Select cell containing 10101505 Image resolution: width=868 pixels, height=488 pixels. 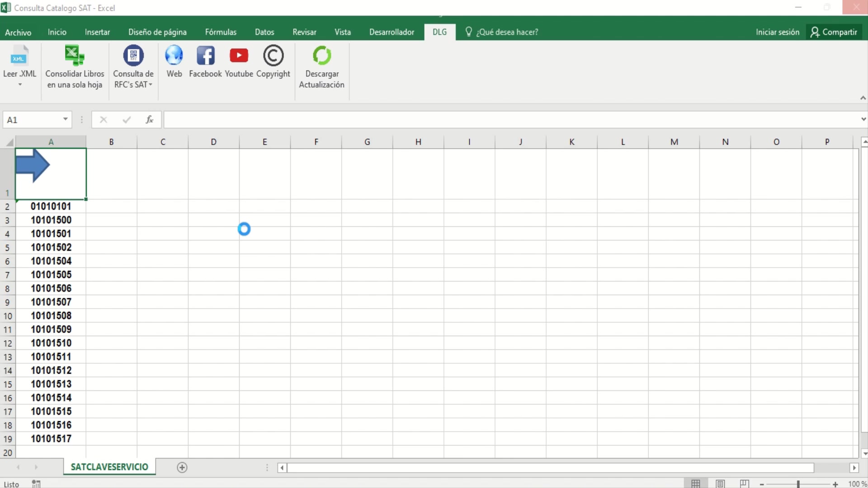pos(51,275)
